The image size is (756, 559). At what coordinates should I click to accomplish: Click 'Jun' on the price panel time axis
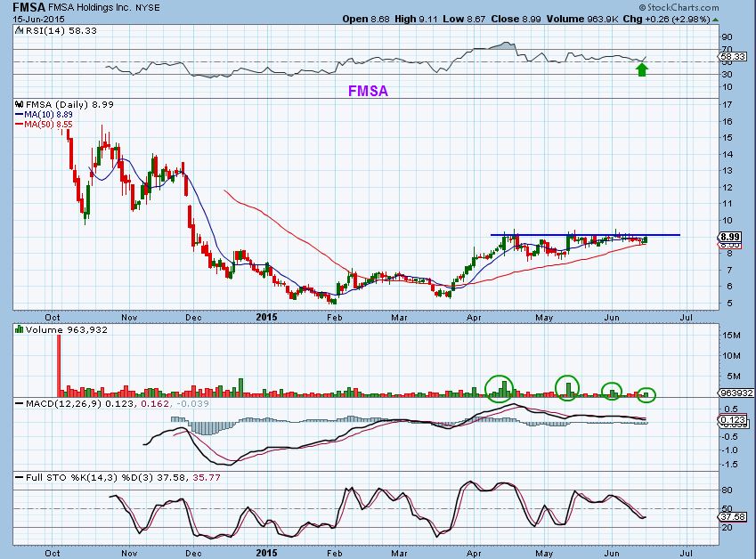point(612,317)
